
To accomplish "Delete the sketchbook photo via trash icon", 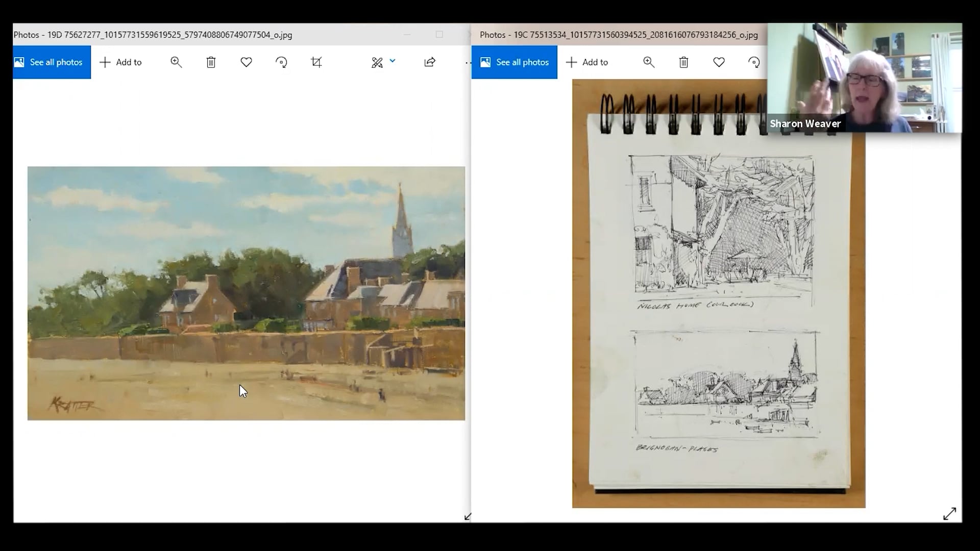I will pyautogui.click(x=683, y=62).
